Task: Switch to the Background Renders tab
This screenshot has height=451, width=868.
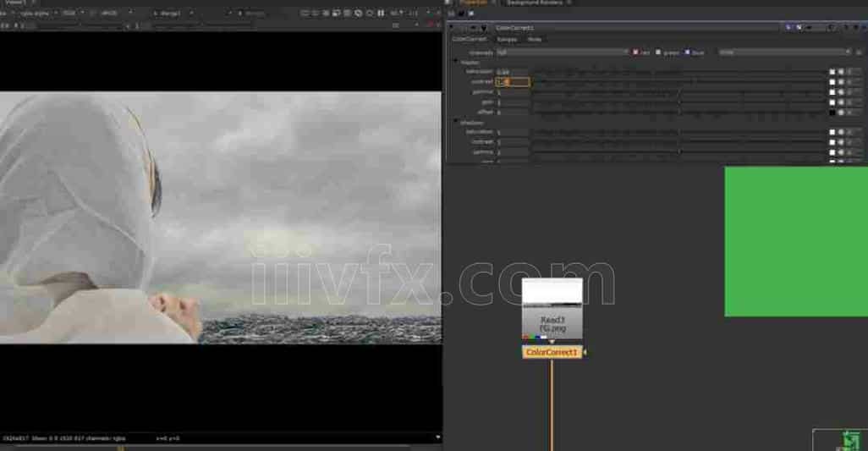Action: point(534,3)
